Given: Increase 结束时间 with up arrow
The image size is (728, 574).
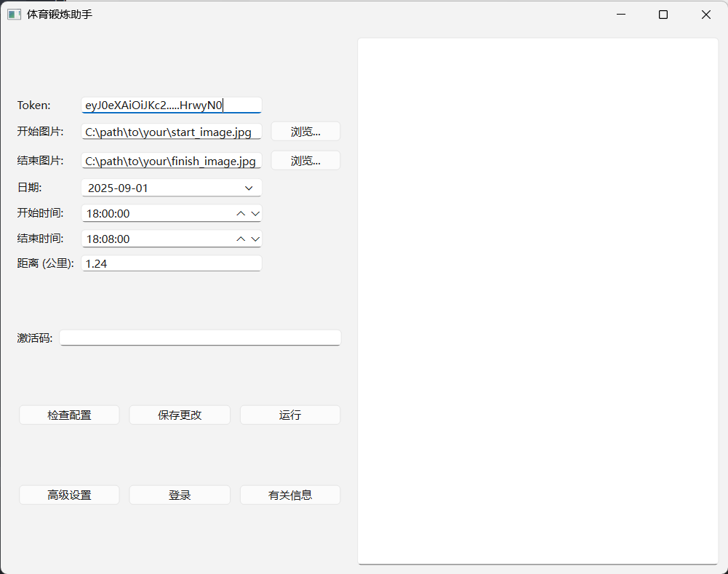Looking at the screenshot, I should pyautogui.click(x=241, y=239).
